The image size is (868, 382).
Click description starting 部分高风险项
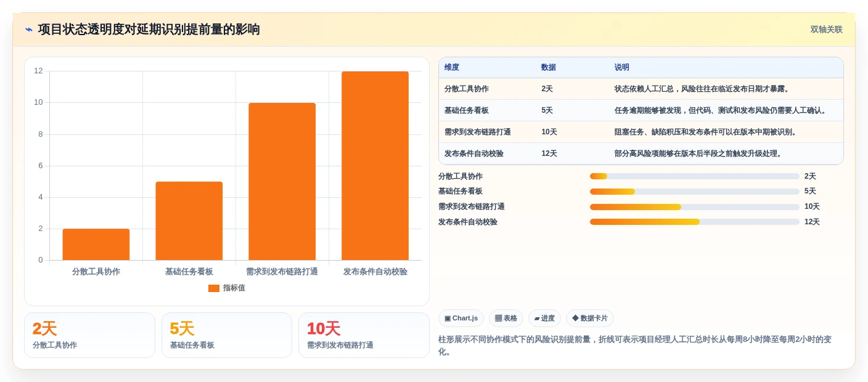pyautogui.click(x=698, y=153)
